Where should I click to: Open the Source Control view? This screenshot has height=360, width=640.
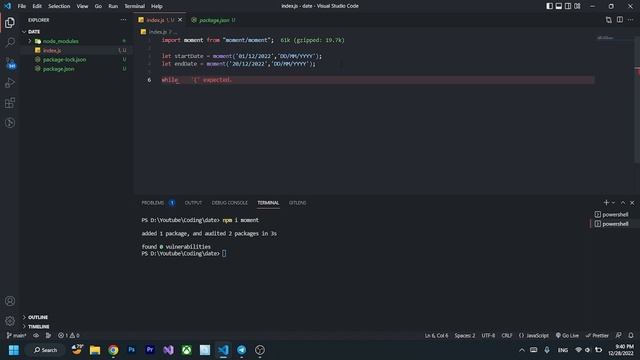10,62
